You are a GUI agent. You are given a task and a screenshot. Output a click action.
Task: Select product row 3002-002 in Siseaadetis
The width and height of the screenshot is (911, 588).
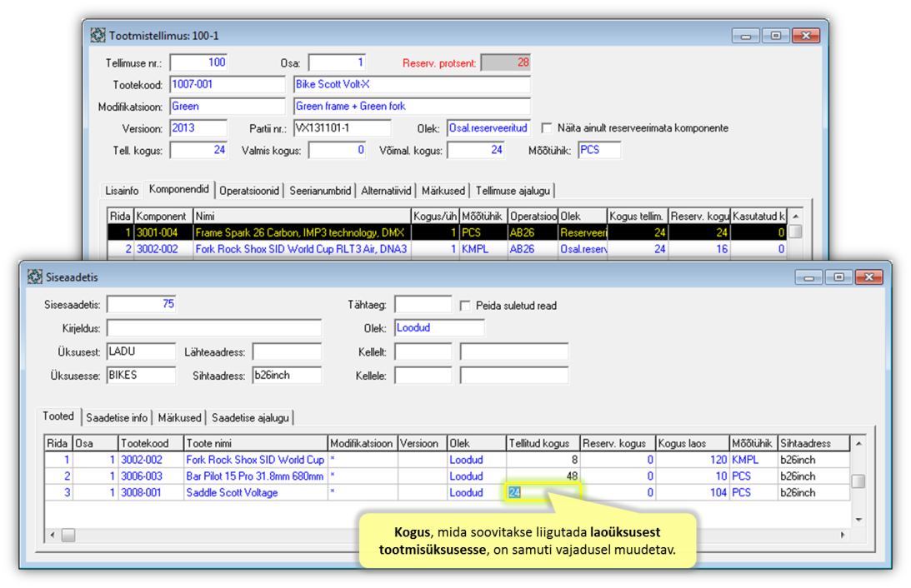(x=448, y=460)
